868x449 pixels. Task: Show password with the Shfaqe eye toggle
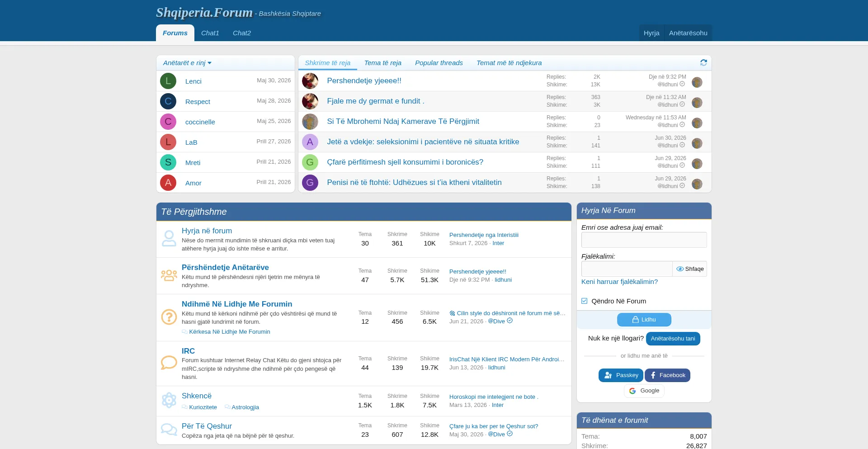tap(690, 269)
